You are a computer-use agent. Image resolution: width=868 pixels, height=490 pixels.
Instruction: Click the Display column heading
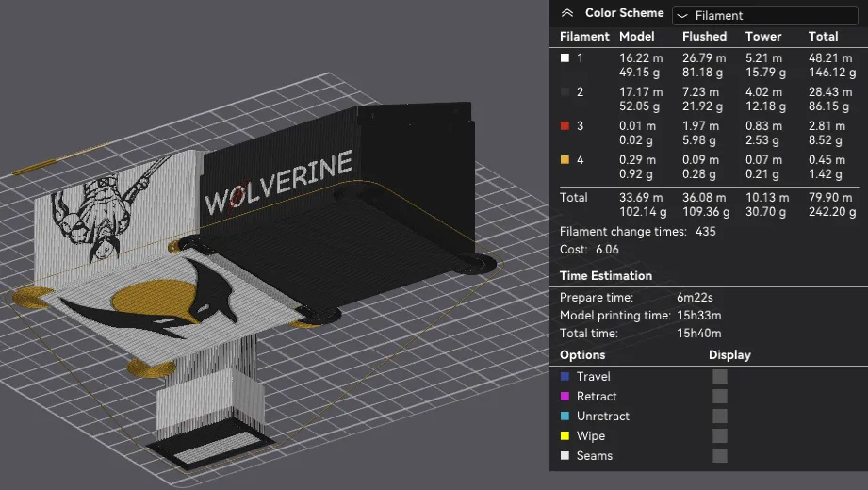click(729, 355)
